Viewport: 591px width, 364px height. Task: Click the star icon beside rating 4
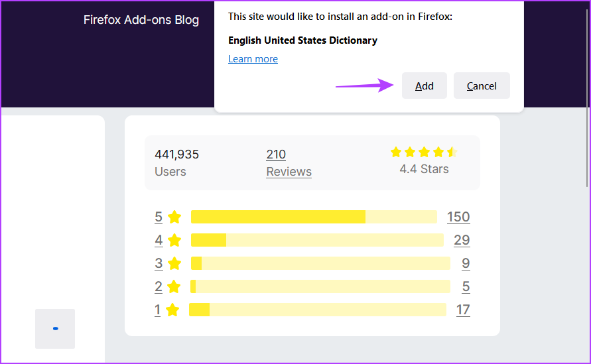pos(174,240)
